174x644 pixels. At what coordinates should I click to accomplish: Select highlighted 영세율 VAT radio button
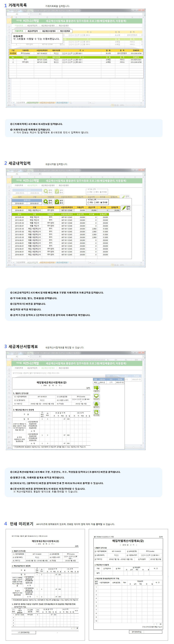(101, 202)
